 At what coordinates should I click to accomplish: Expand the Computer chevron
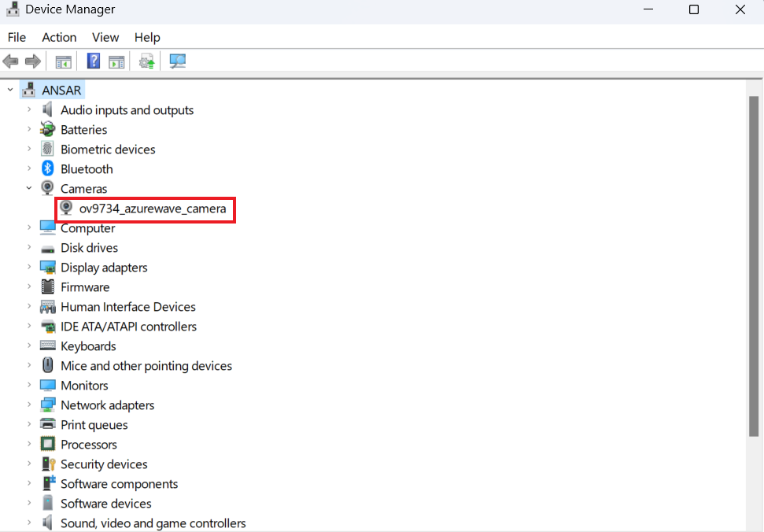[x=29, y=227]
